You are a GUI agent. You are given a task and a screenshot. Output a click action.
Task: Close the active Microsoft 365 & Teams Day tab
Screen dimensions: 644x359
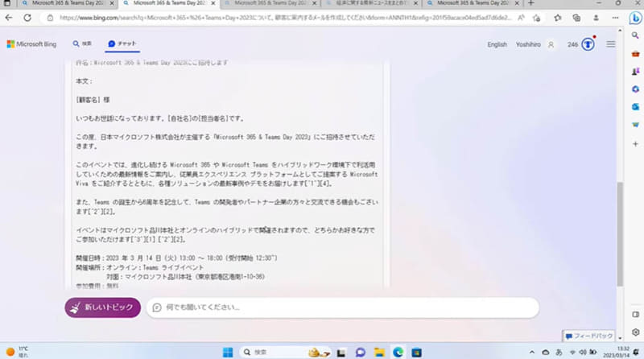coord(213,3)
